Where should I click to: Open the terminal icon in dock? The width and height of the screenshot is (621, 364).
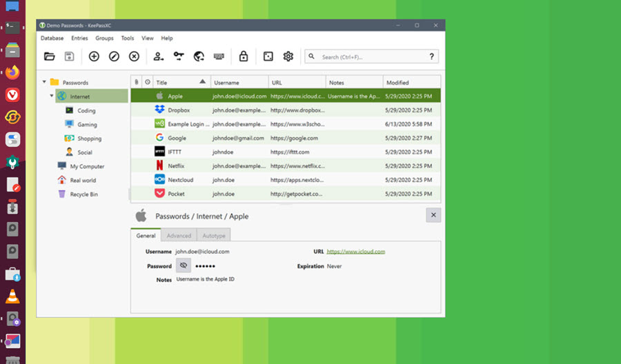coord(12,28)
